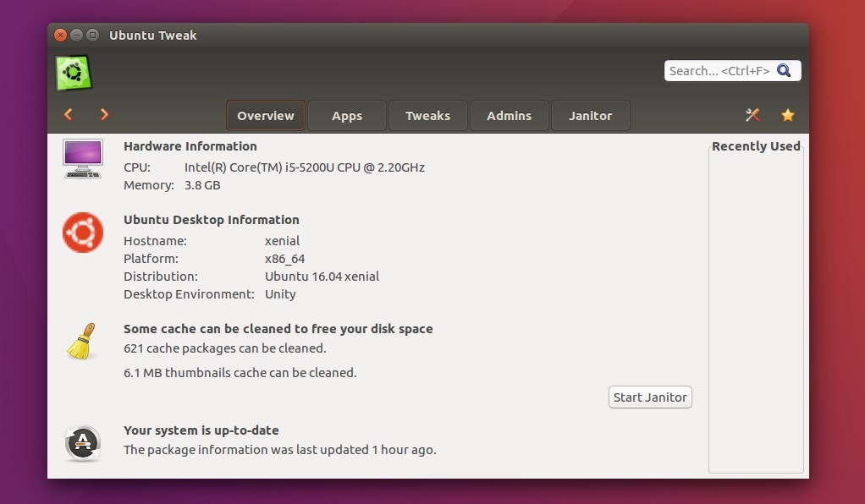The height and width of the screenshot is (504, 865).
Task: Click the Platform value 'x86_64'
Action: pyautogui.click(x=284, y=259)
